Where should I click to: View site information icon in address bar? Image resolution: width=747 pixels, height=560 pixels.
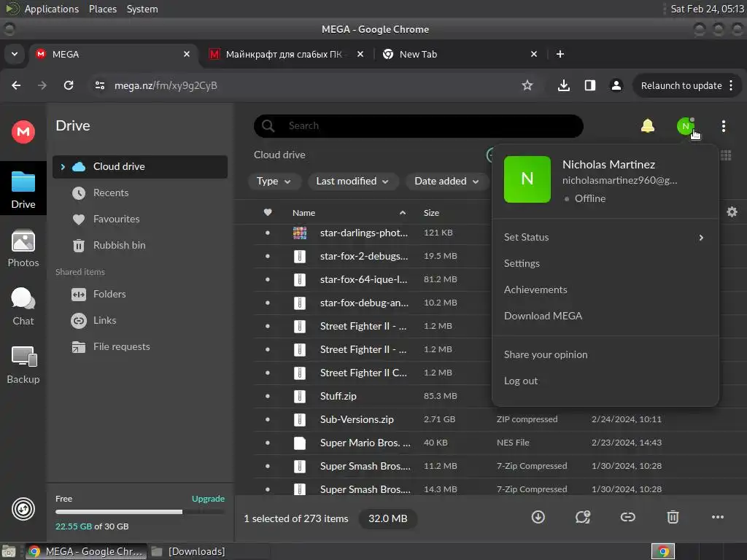pyautogui.click(x=100, y=85)
